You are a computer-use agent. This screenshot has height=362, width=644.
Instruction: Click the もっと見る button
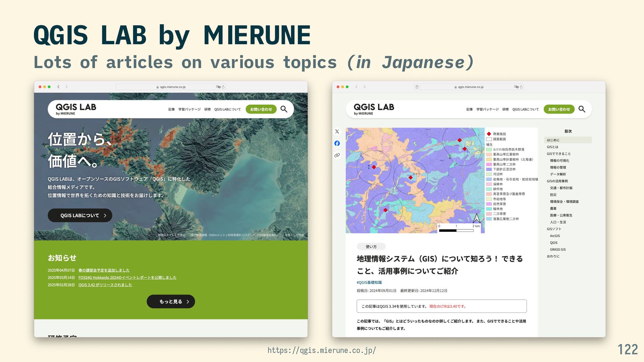point(171,302)
